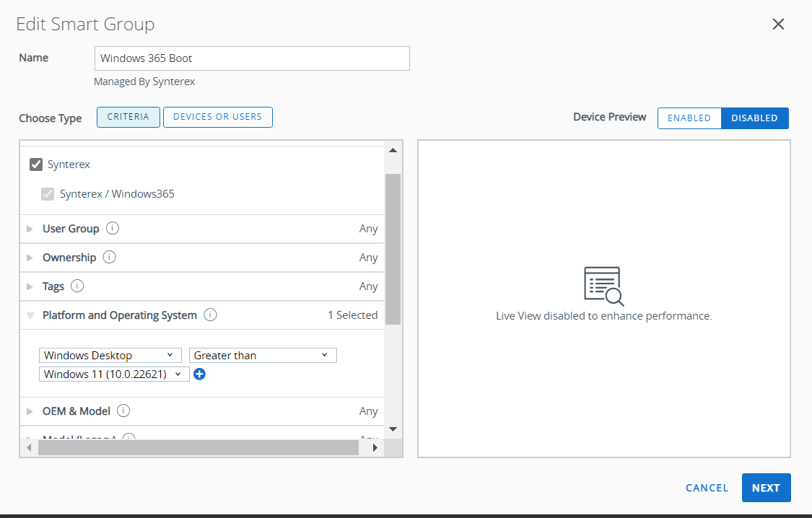
Task: Click info icon next to User Group
Action: click(113, 228)
